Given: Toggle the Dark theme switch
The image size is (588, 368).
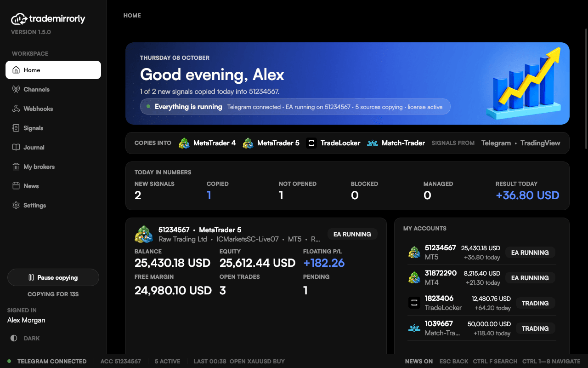Looking at the screenshot, I should pyautogui.click(x=26, y=338).
